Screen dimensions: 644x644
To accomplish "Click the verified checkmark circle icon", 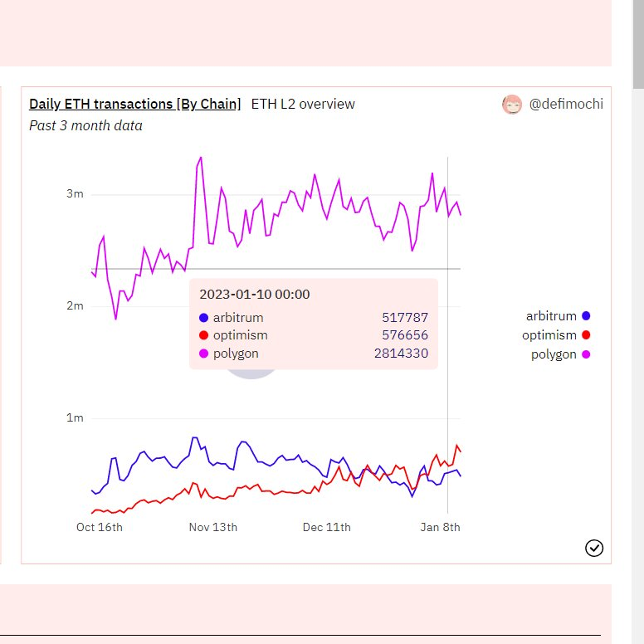I will click(594, 548).
